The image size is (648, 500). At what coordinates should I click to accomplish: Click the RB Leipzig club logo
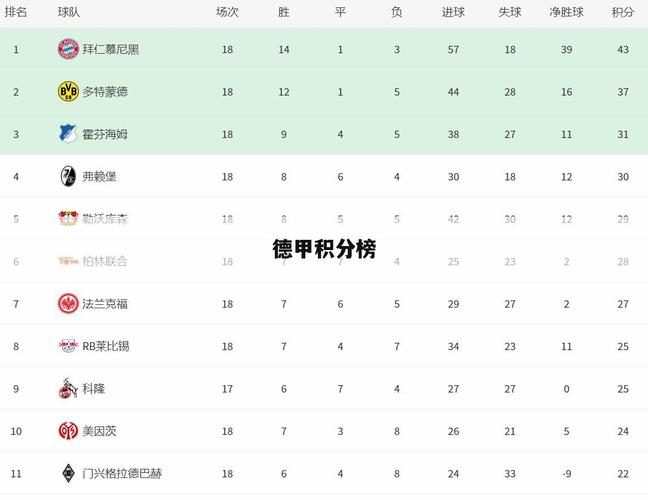coord(68,346)
